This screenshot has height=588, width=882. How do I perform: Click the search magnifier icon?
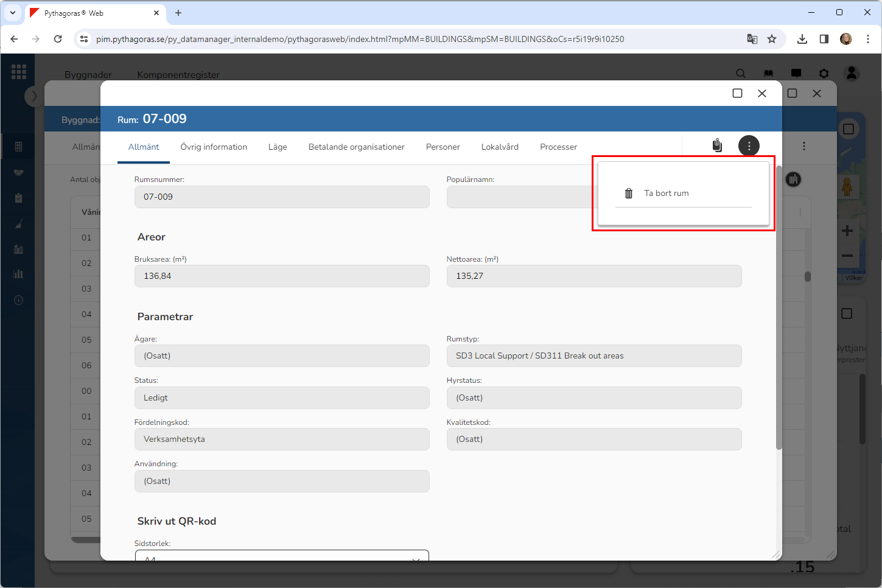741,74
